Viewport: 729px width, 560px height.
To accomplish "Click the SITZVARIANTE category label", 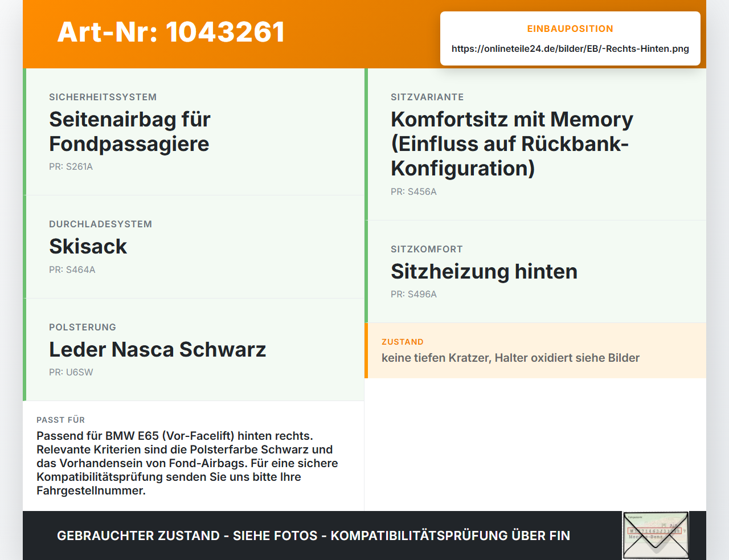I will click(427, 97).
